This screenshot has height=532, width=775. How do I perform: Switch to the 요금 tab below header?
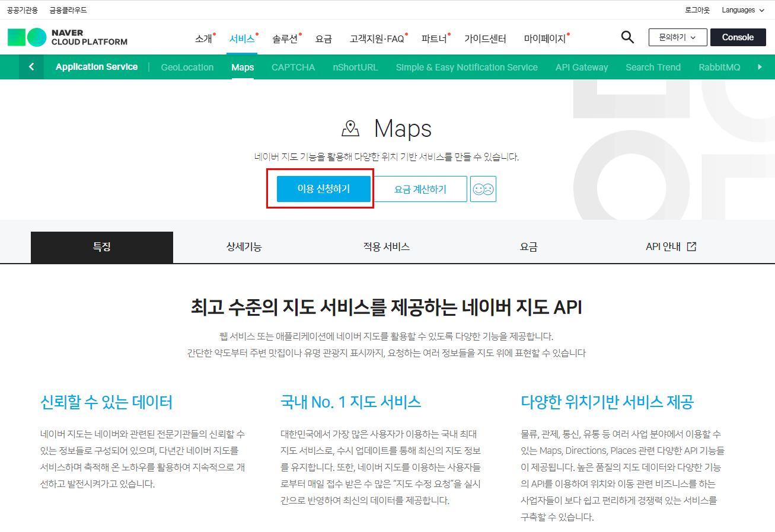529,247
